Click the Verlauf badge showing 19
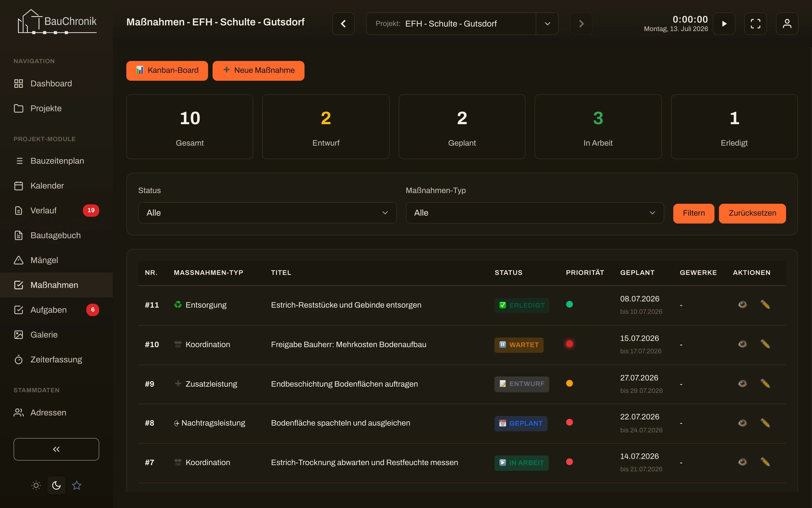Viewport: 812px width, 508px height. pyautogui.click(x=91, y=210)
